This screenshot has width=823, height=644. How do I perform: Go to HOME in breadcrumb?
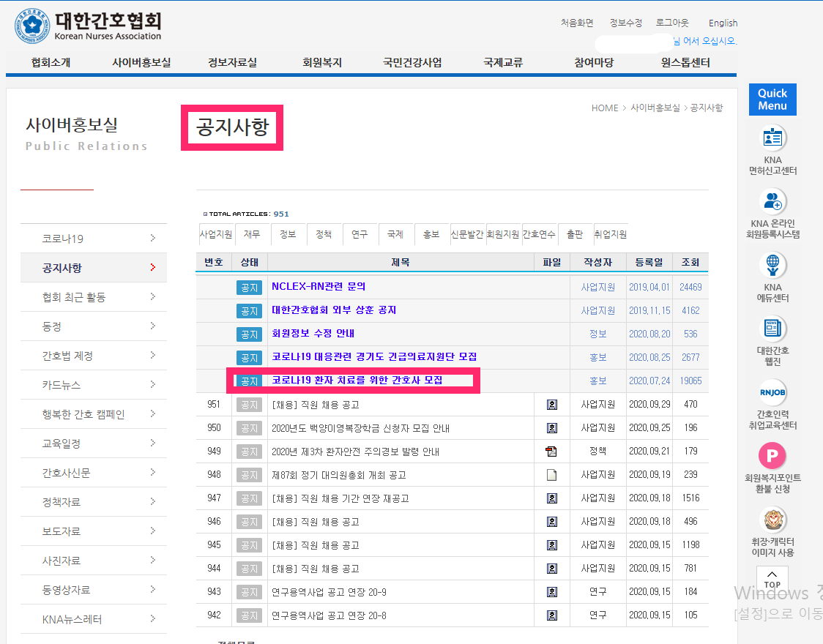click(x=605, y=108)
